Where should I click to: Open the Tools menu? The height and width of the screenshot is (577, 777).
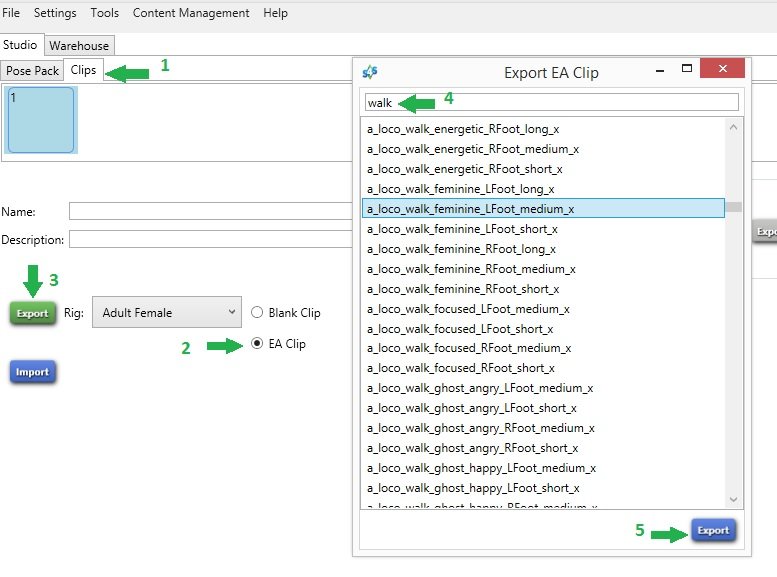[105, 13]
